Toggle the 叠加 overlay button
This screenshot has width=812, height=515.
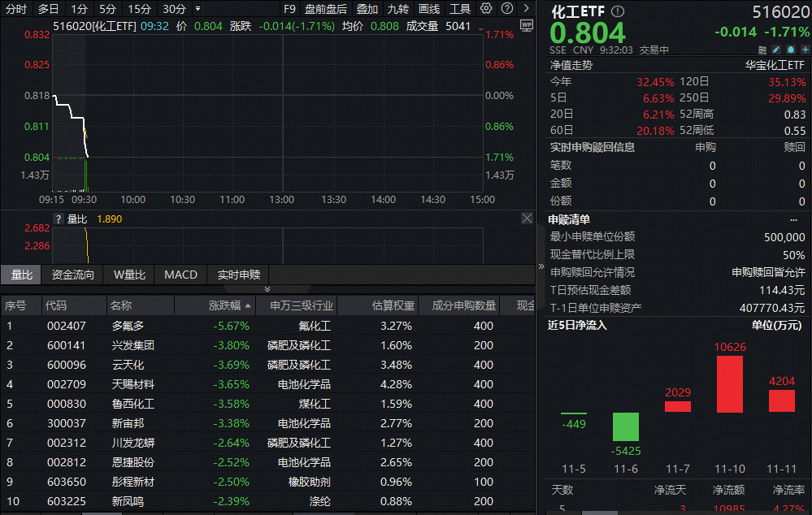(x=367, y=9)
